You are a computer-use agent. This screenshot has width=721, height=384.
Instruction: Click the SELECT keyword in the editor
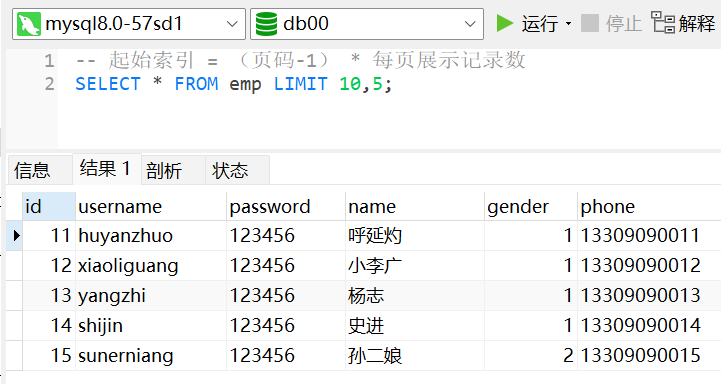108,84
